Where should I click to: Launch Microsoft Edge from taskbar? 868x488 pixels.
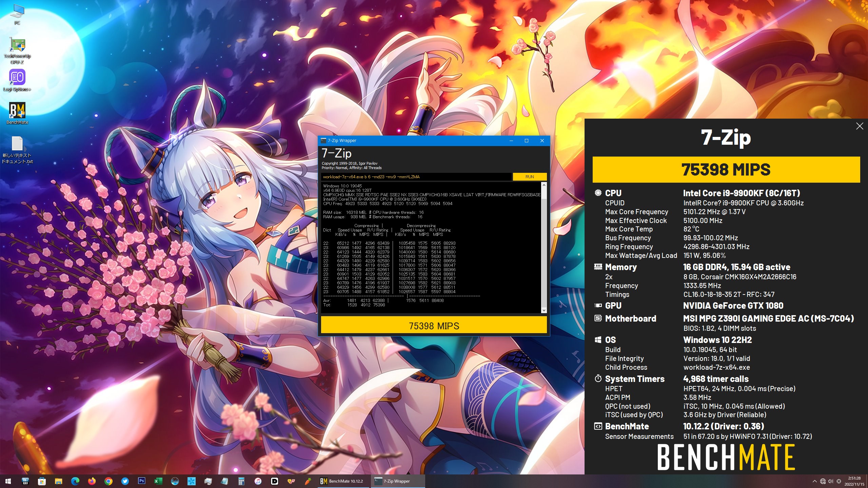(75, 481)
